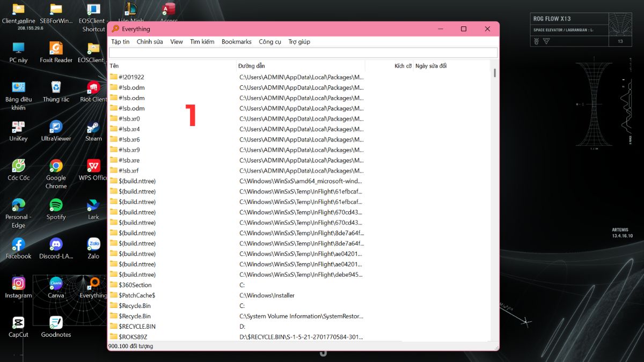Click folder icon beside $PatchCache$ row
The width and height of the screenshot is (644, 362).
pos(114,295)
